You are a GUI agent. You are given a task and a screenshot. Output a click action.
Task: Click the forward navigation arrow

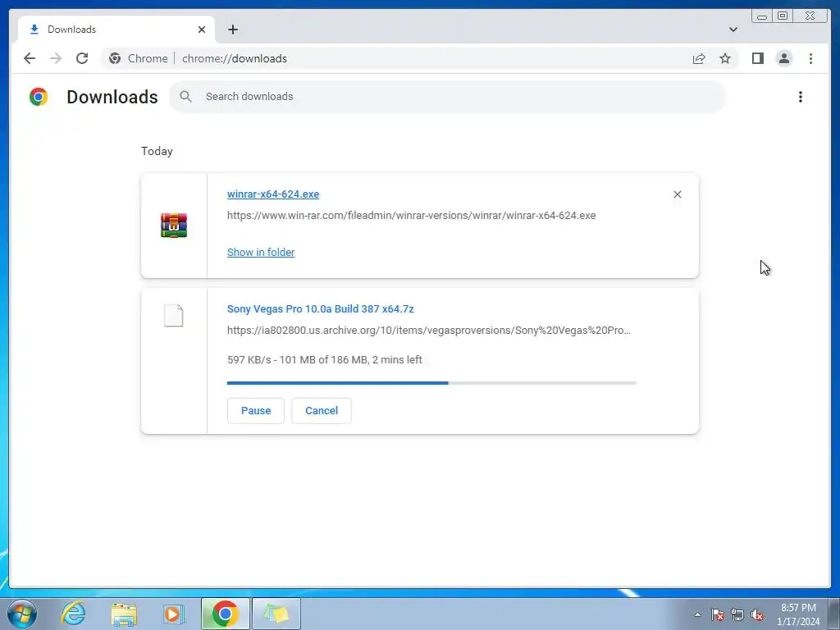pyautogui.click(x=56, y=58)
